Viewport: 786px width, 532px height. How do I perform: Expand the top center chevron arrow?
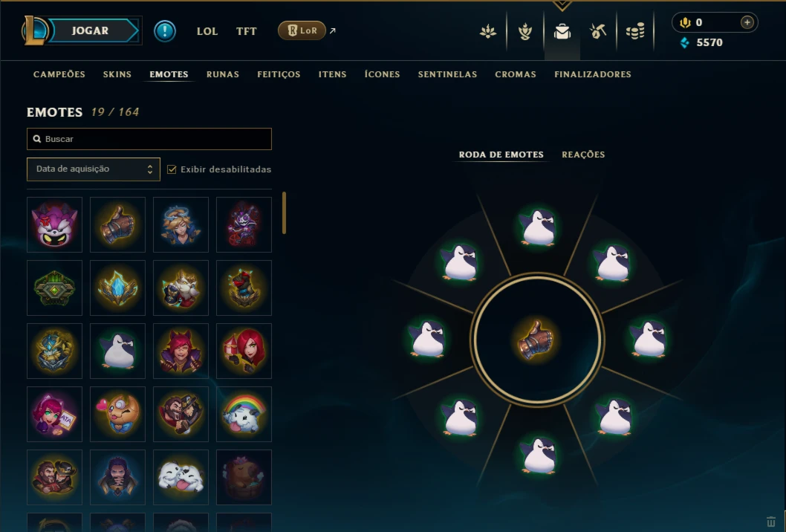[x=562, y=6]
